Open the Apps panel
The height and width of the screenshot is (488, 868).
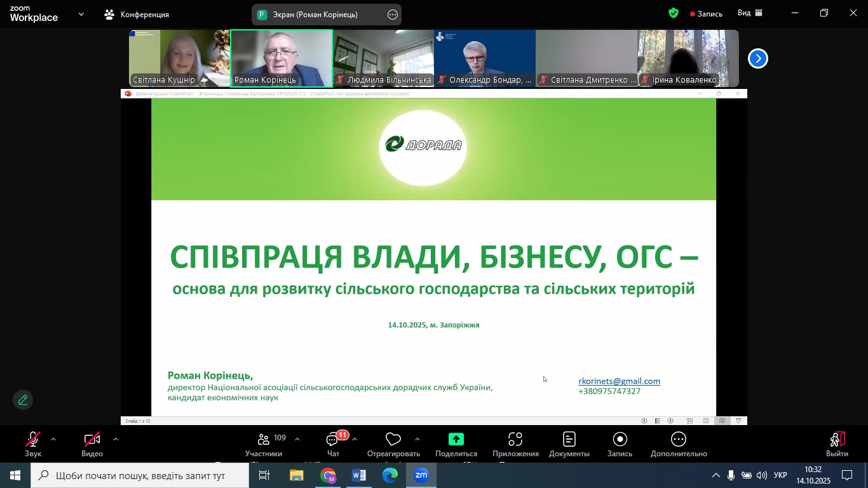(515, 444)
